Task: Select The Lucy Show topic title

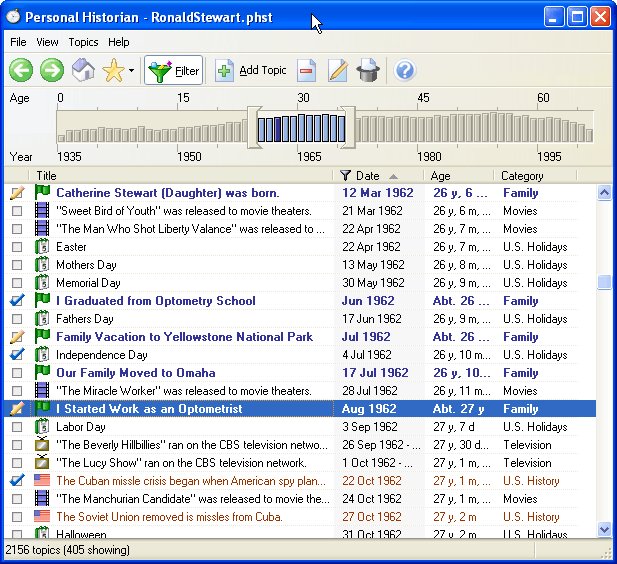Action: (x=181, y=463)
